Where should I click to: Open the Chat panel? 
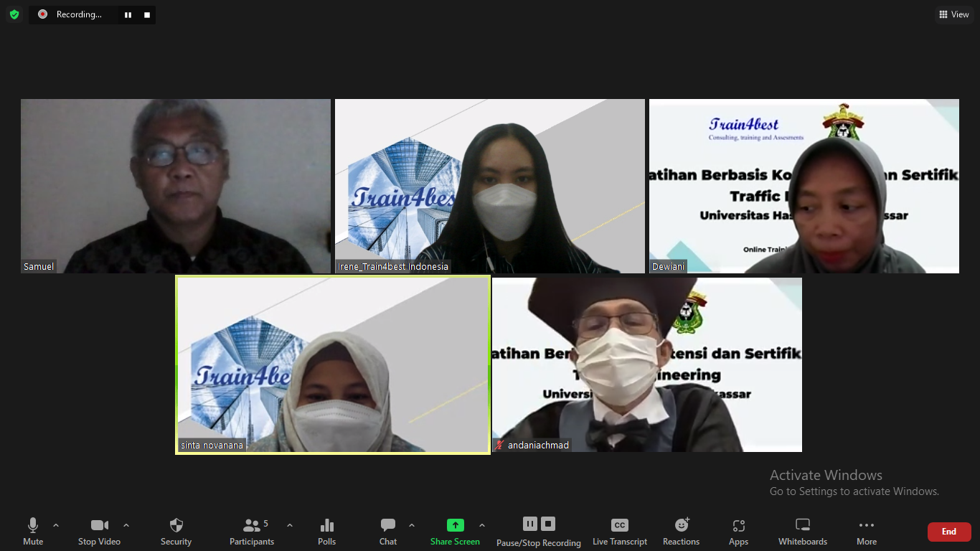coord(388,531)
